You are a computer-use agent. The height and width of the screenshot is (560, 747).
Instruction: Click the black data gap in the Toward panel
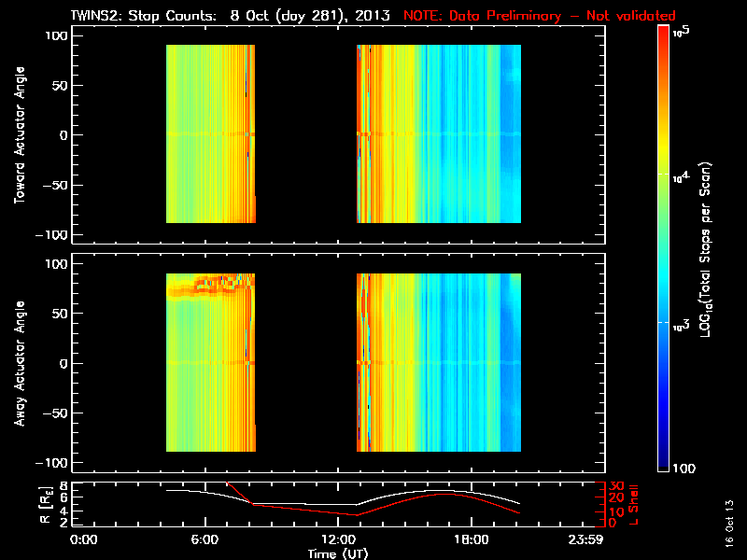[306, 135]
